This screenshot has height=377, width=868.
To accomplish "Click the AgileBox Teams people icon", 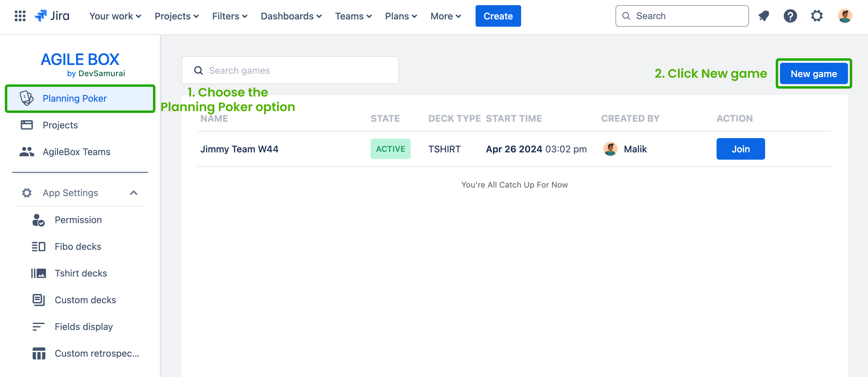I will coord(27,151).
